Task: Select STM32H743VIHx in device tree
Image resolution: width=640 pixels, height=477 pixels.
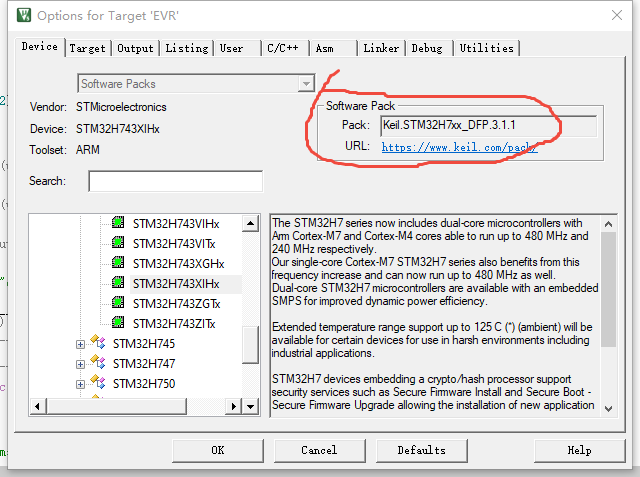Action: [176, 224]
